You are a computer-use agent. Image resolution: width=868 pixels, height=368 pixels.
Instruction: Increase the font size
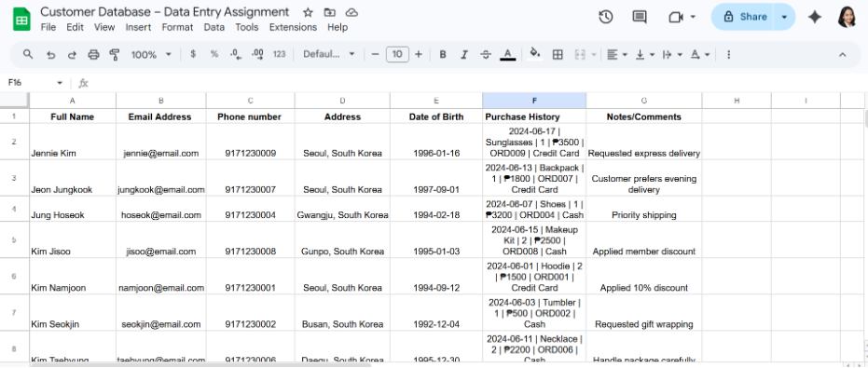[x=419, y=54]
